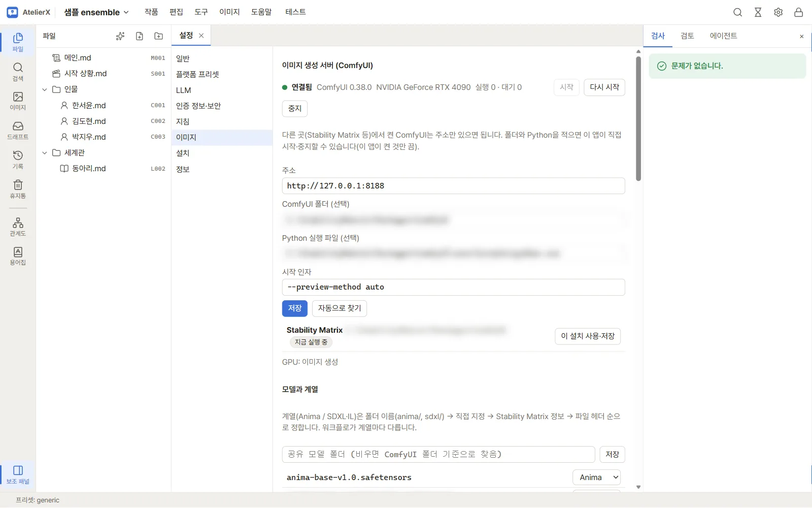Select the LLM settings category
This screenshot has height=508, width=812.
pos(222,90)
